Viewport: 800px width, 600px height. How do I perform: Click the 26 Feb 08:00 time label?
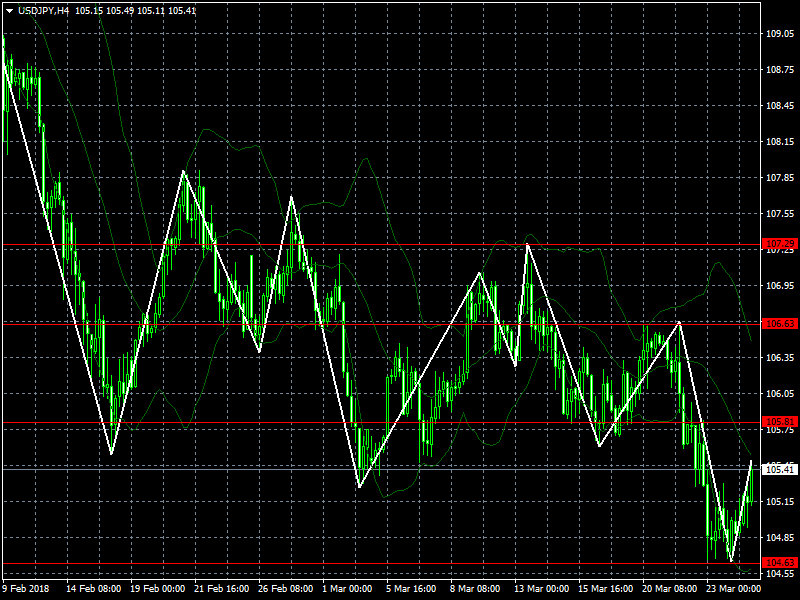pos(286,588)
